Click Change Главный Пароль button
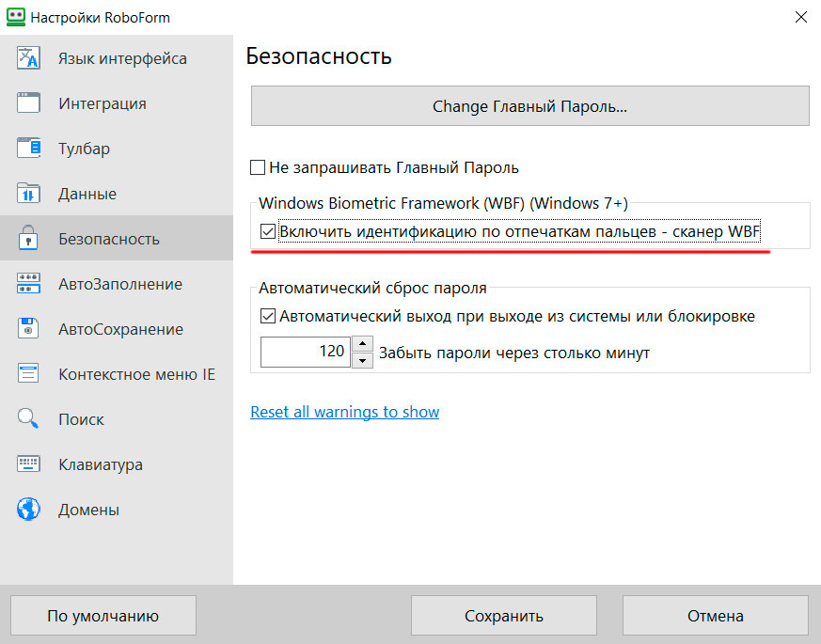821x644 pixels. pos(529,106)
